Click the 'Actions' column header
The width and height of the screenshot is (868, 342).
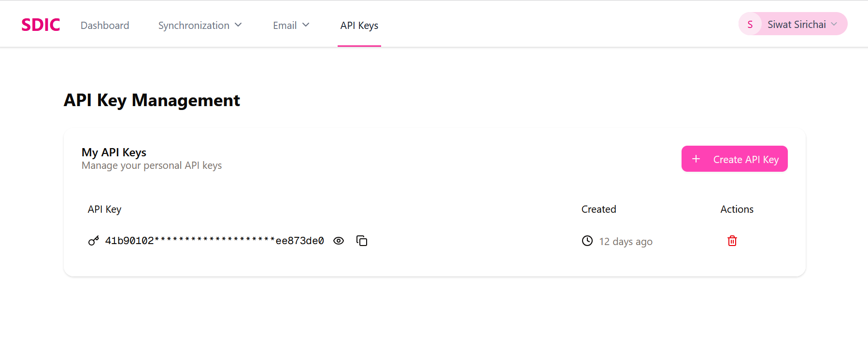(x=737, y=209)
